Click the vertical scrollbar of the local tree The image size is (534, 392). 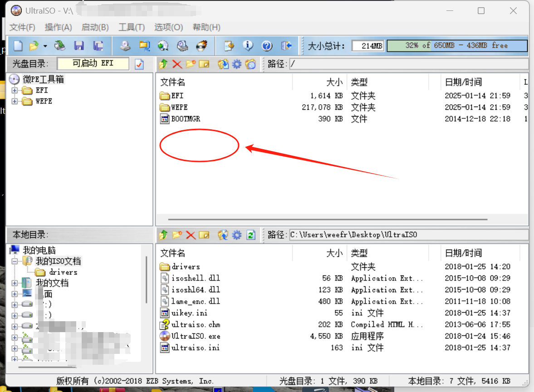147,279
